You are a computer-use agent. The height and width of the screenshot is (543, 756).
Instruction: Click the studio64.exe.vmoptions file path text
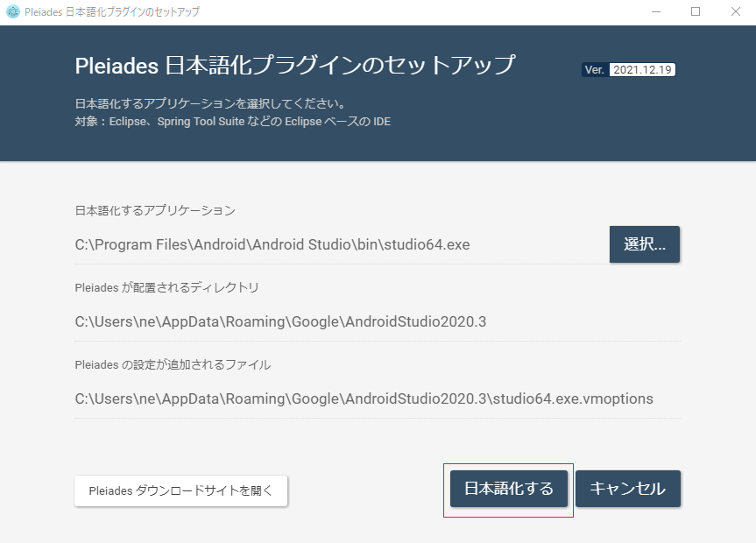[x=364, y=398]
